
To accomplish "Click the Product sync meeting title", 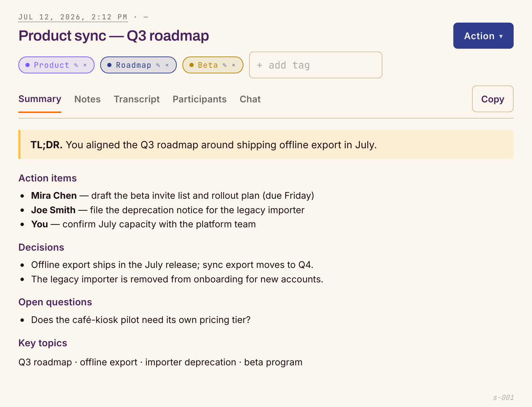I will tap(114, 36).
